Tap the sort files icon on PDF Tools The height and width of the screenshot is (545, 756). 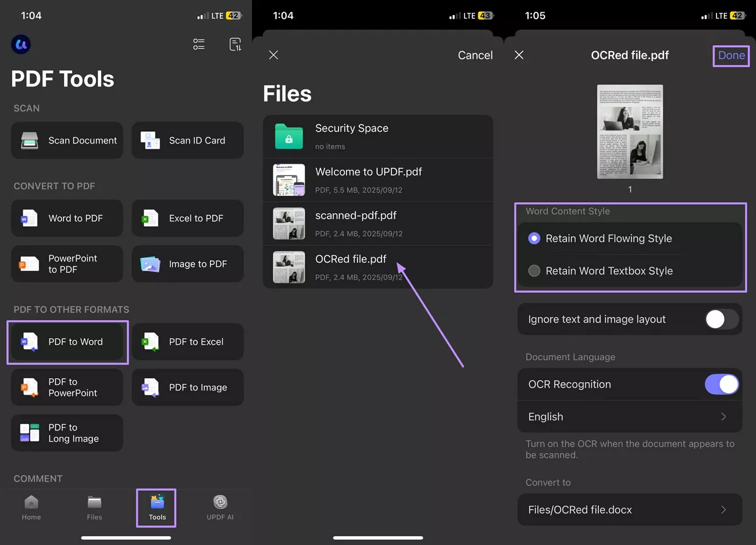(235, 44)
